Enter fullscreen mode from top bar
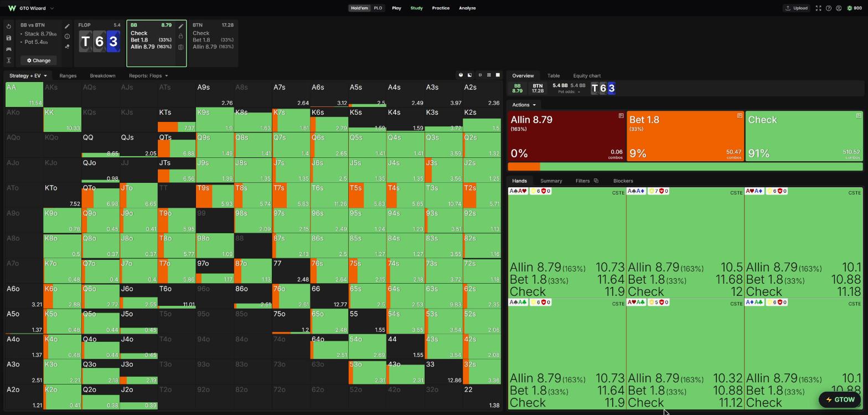 (818, 8)
